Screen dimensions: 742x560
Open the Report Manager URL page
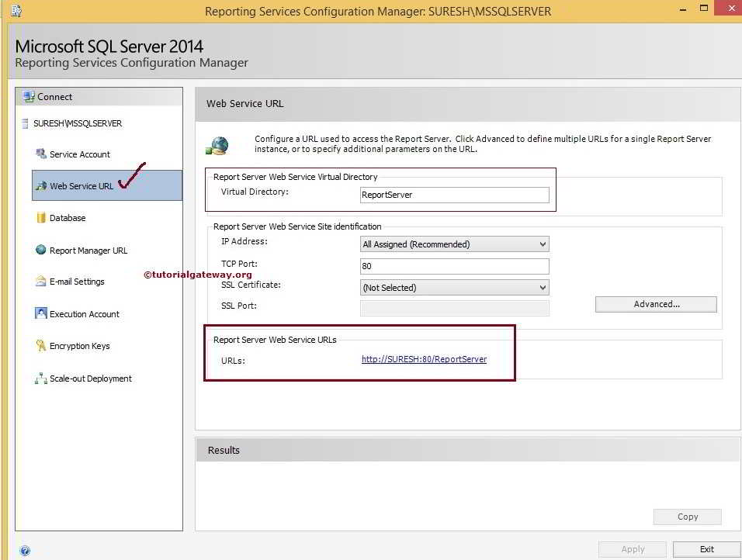(88, 250)
